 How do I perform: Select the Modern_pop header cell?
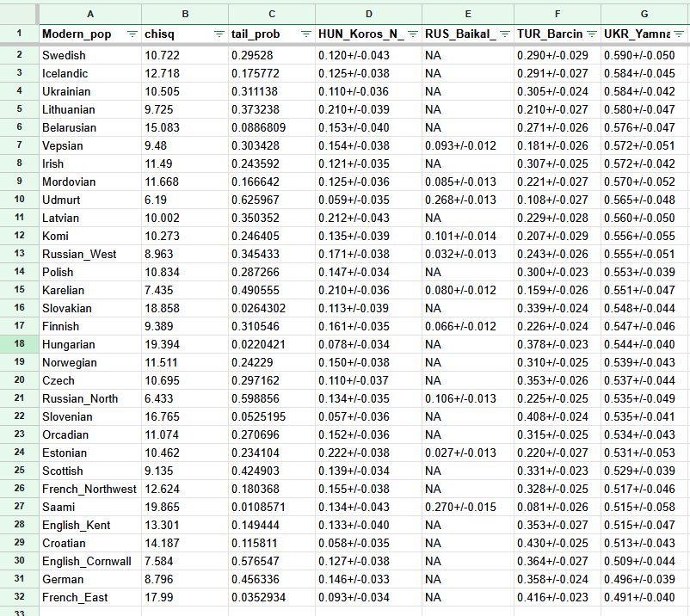(x=90, y=34)
